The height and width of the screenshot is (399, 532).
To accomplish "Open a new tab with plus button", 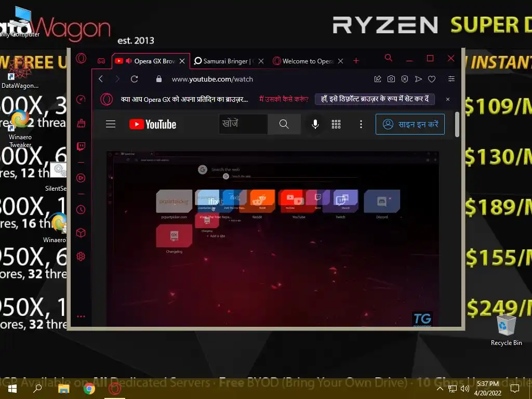I will [356, 61].
